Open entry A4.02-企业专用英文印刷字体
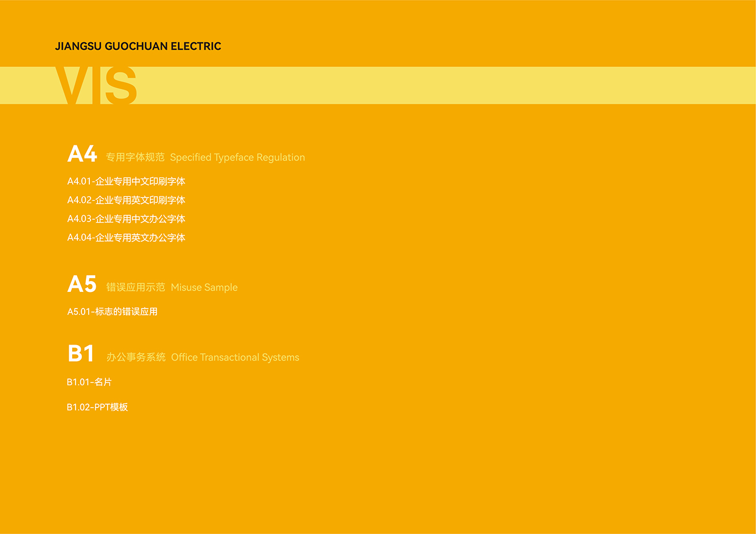This screenshot has width=756, height=534. (x=126, y=200)
